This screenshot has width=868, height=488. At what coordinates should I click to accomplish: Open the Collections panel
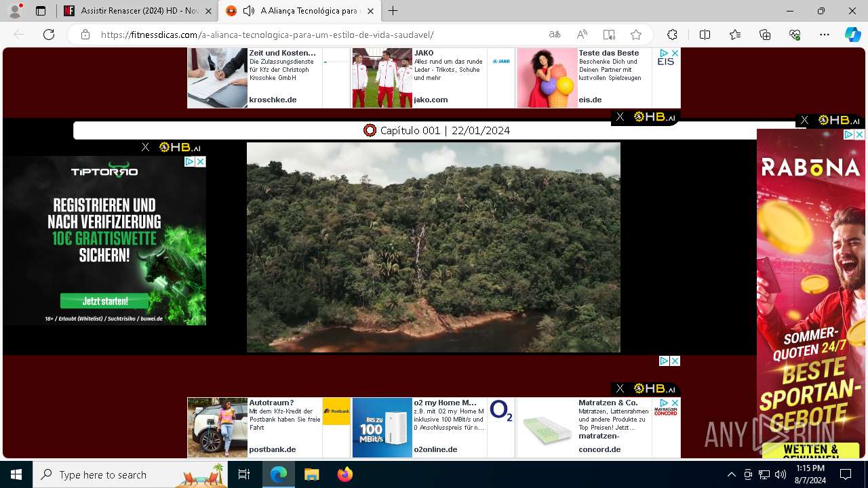click(765, 35)
